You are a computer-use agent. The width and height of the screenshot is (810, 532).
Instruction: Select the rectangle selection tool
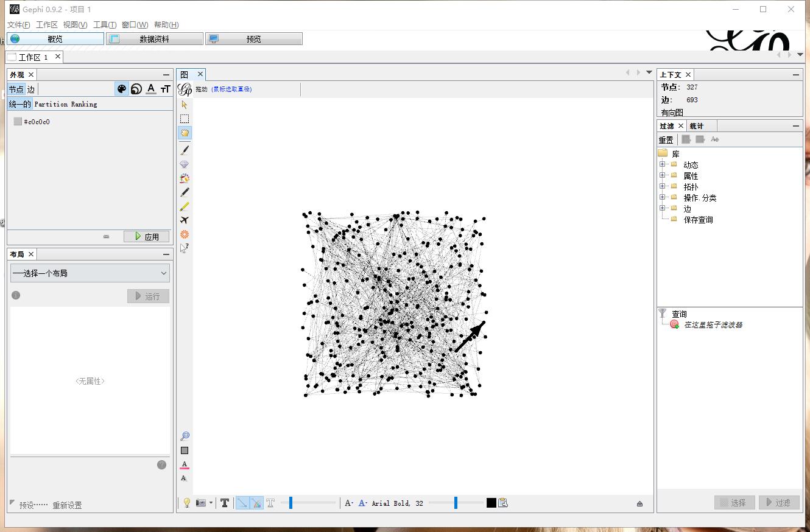(185, 119)
